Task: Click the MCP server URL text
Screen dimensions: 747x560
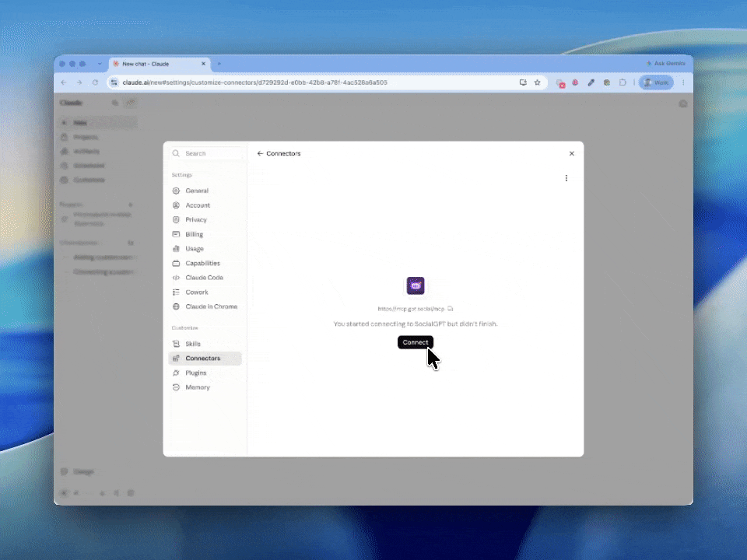Action: click(x=411, y=309)
